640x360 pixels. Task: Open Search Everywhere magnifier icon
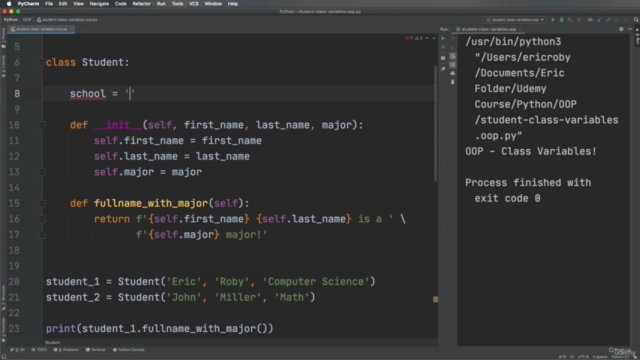click(x=636, y=20)
